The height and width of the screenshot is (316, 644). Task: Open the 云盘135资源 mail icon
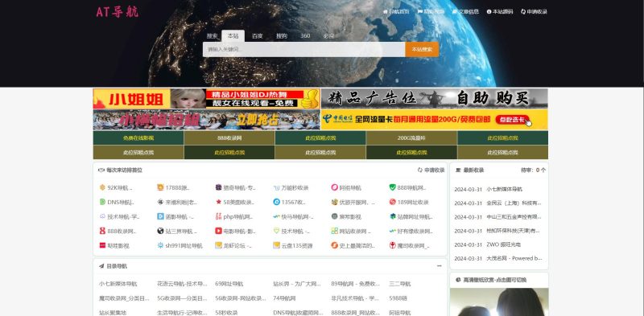coord(276,245)
